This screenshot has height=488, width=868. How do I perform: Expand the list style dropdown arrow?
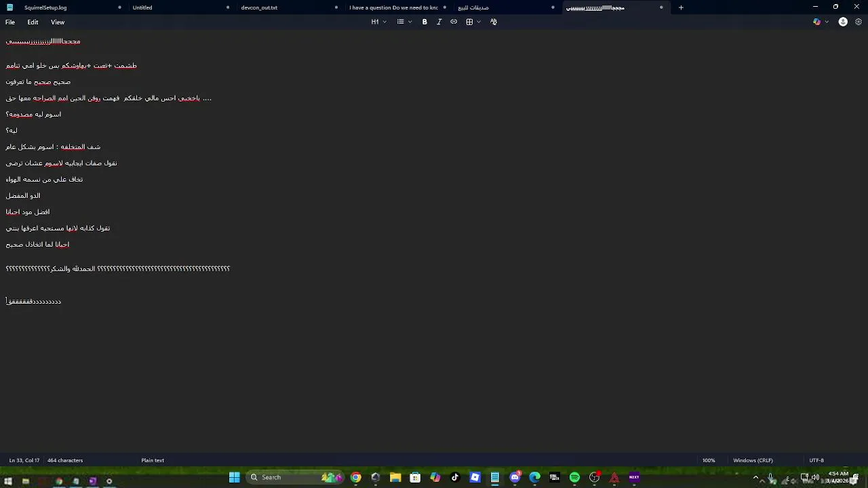(x=410, y=22)
